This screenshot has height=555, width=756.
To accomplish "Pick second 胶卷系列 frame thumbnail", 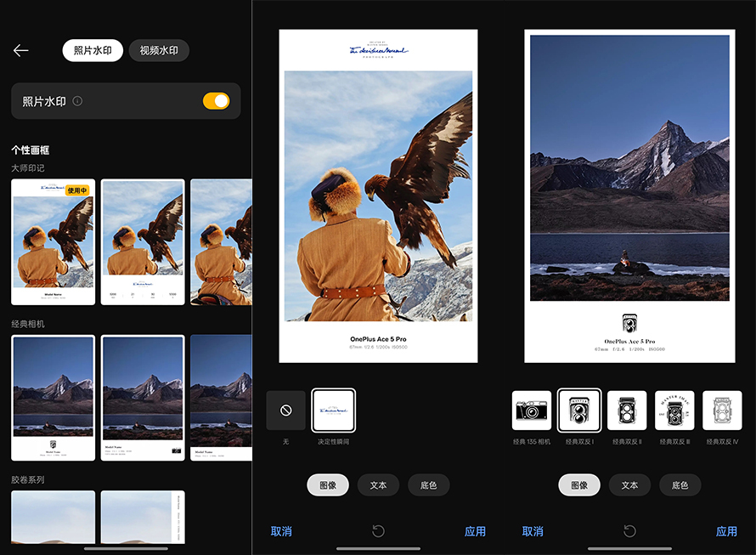I will click(143, 517).
